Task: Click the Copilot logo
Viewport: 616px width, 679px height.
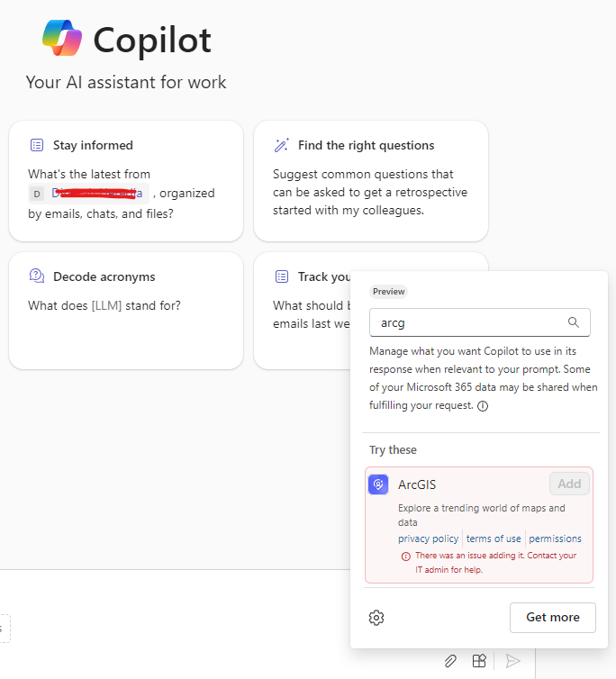Action: coord(62,39)
